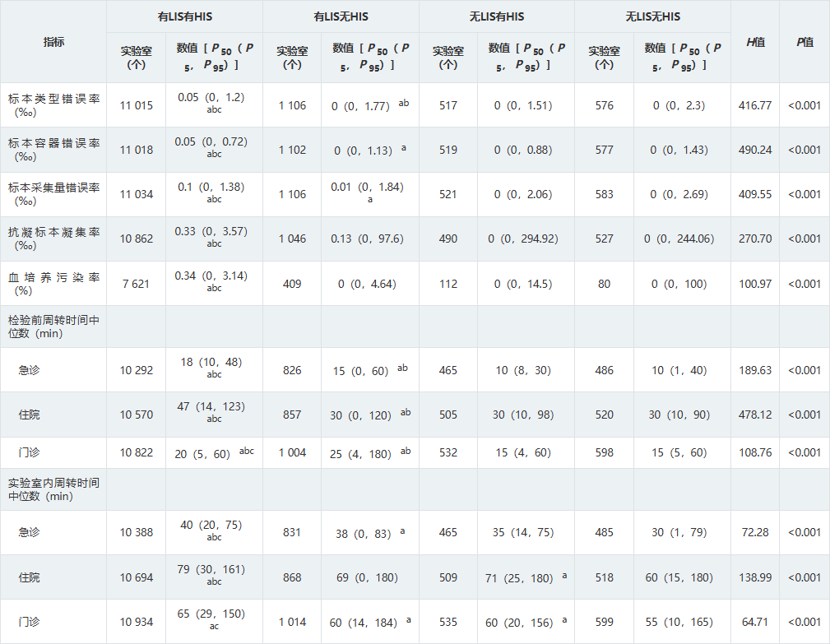Image resolution: width=830 pixels, height=644 pixels.
Task: Select the P值 column header
Action: [804, 42]
